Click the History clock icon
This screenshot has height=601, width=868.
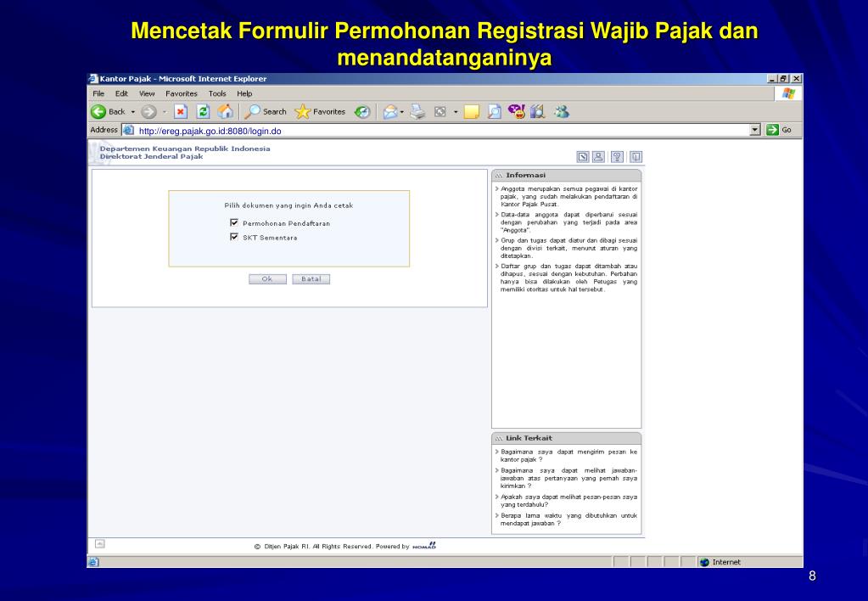362,112
